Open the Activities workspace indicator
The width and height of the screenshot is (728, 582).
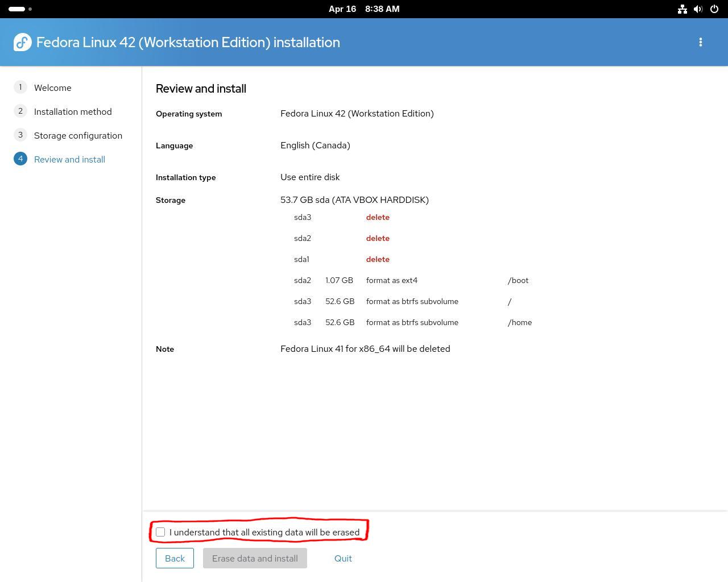(20, 9)
